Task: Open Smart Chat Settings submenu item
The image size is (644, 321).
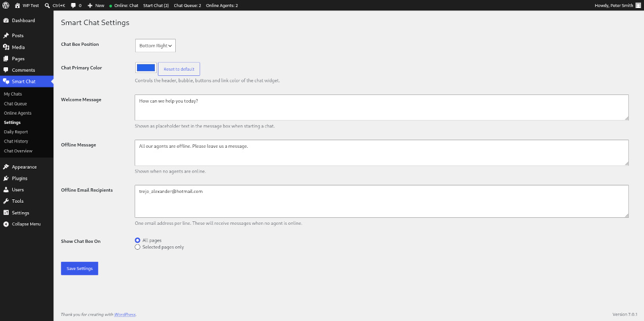Action: pos(12,123)
